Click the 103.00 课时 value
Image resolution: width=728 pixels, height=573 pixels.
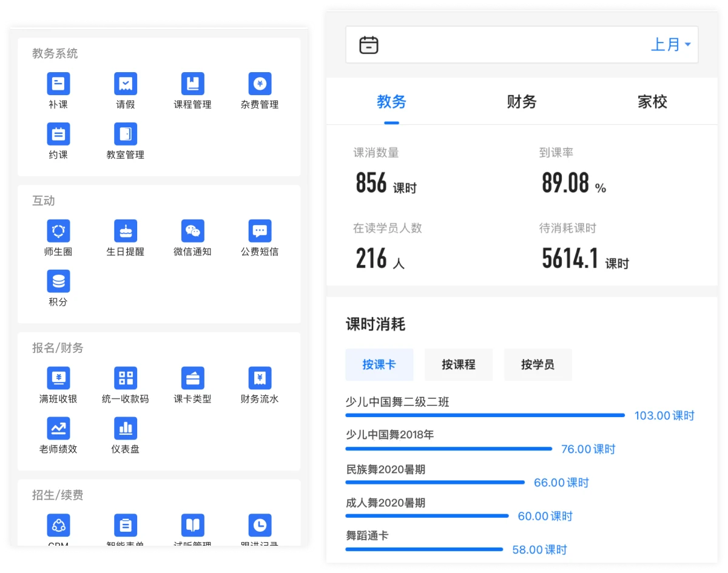(x=664, y=416)
